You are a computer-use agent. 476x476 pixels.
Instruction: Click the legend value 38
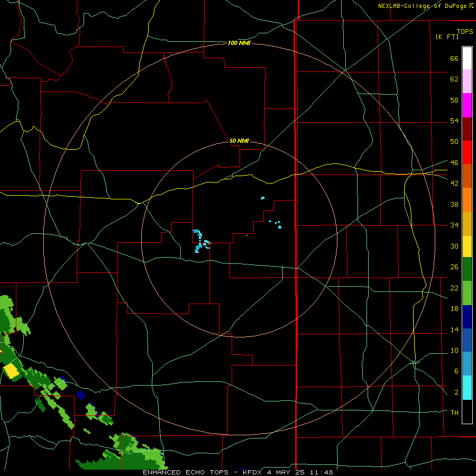coord(454,204)
